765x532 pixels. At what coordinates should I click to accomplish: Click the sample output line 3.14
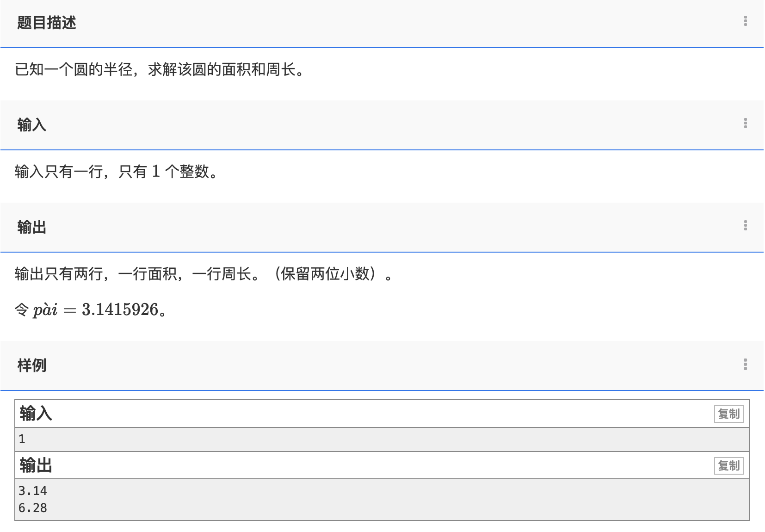click(32, 491)
